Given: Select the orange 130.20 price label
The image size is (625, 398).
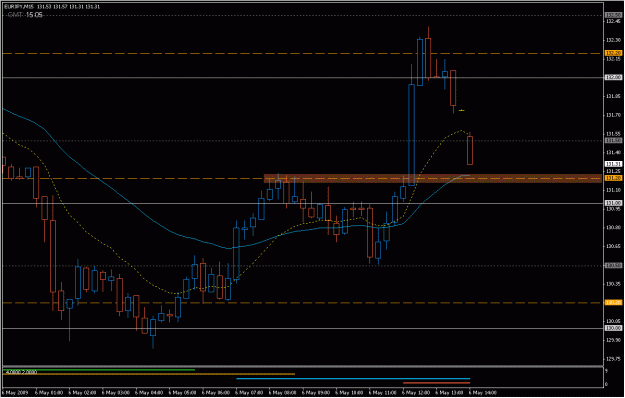Looking at the screenshot, I should (x=613, y=303).
